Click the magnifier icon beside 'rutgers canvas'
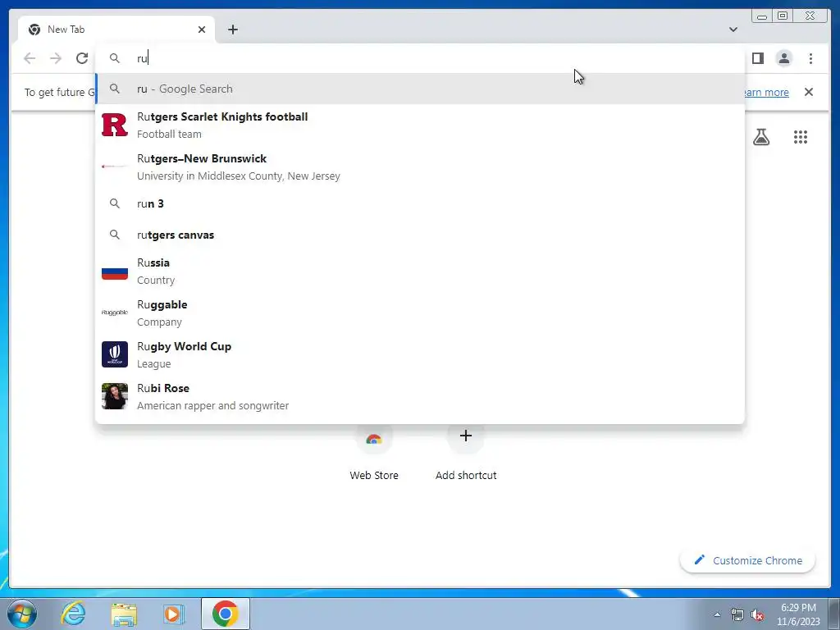The height and width of the screenshot is (630, 840). (x=115, y=235)
